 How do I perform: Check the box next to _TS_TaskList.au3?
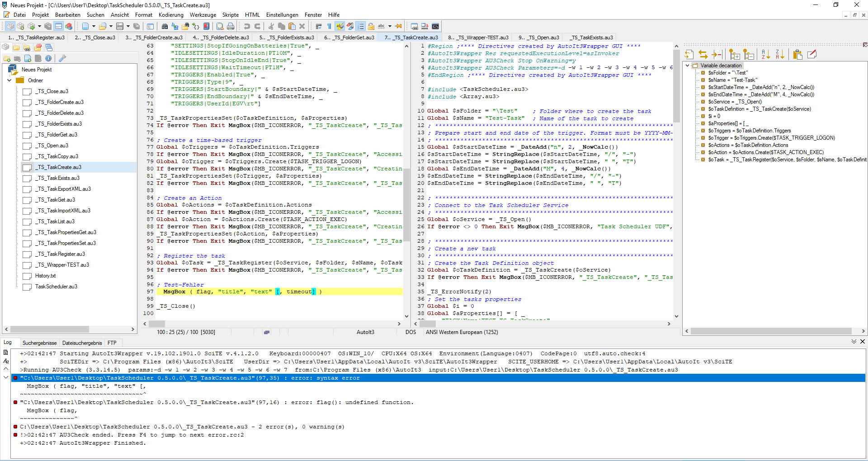click(x=27, y=222)
